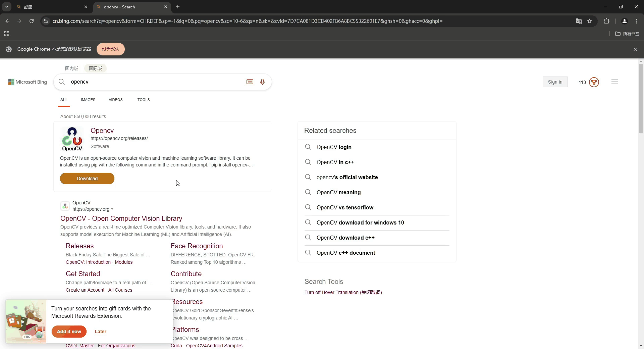The height and width of the screenshot is (349, 644).
Task: Click the search magnifier icon in Bing box
Action: (62, 82)
